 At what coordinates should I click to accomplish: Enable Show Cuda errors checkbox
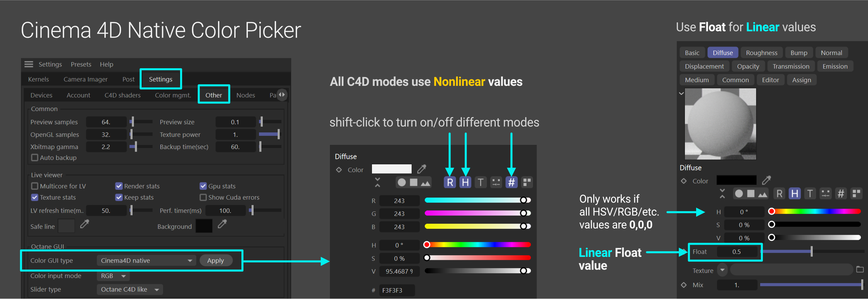click(x=203, y=197)
